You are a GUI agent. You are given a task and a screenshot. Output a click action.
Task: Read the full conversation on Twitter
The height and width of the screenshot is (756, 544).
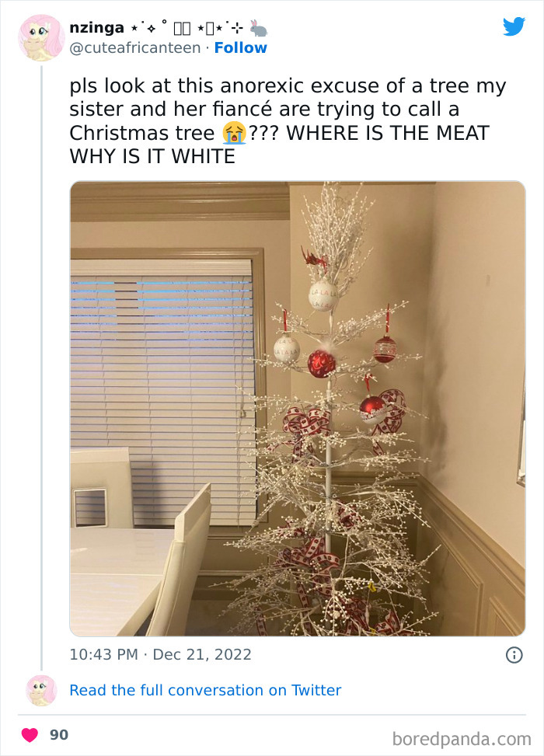[x=205, y=690]
